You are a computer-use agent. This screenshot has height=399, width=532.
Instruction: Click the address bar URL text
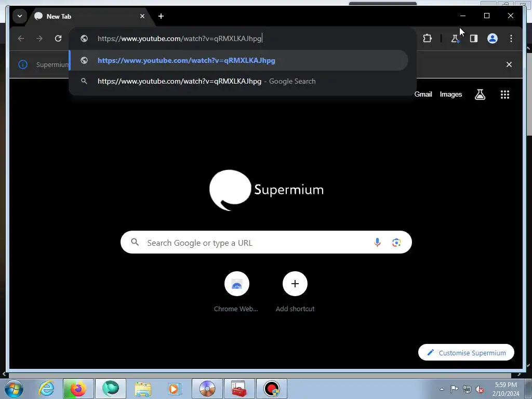tap(179, 38)
